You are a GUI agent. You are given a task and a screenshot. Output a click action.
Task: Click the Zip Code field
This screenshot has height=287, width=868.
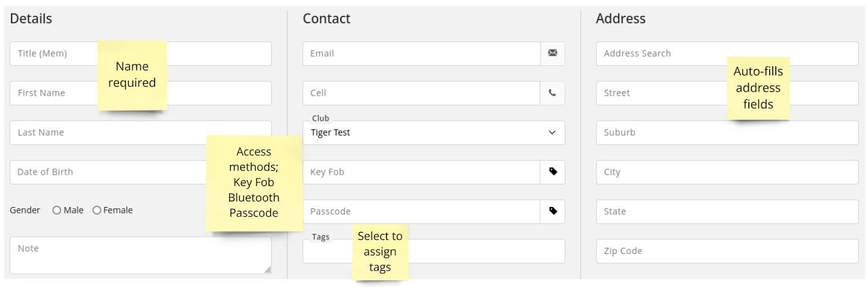coord(727,251)
